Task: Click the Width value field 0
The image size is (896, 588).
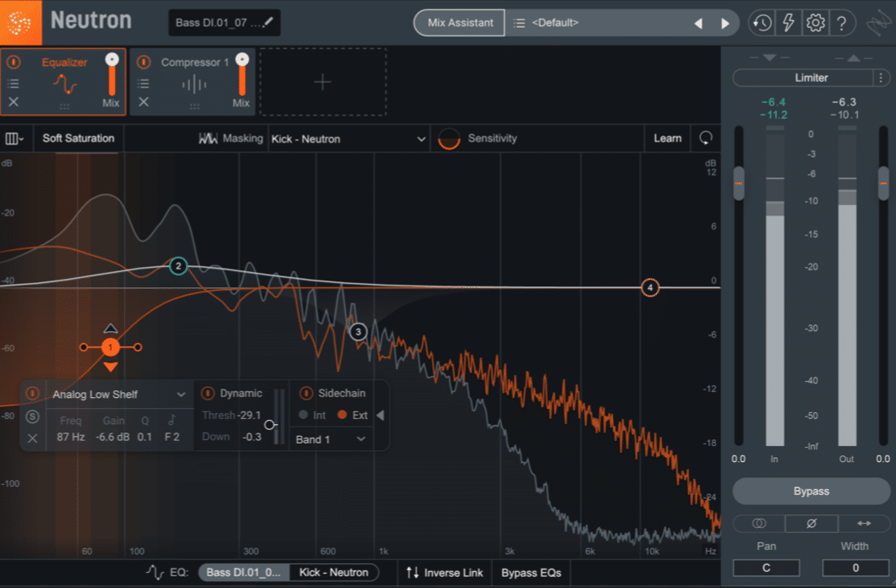Action: coord(855,568)
